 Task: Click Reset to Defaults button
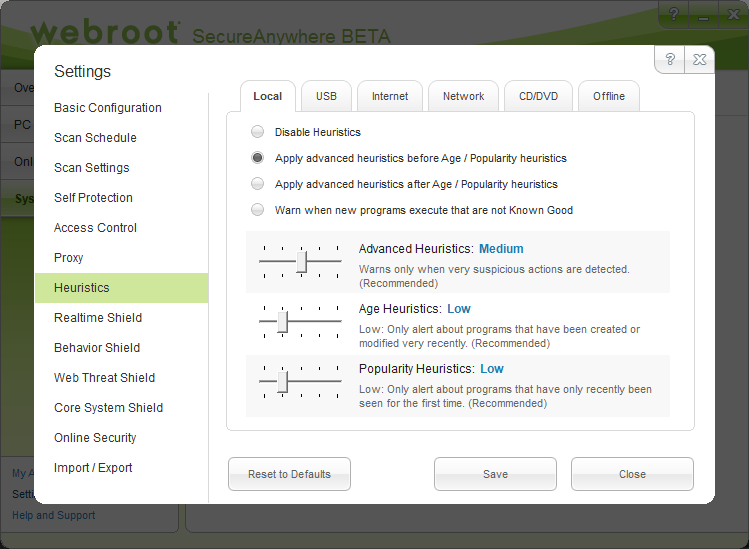click(x=289, y=474)
